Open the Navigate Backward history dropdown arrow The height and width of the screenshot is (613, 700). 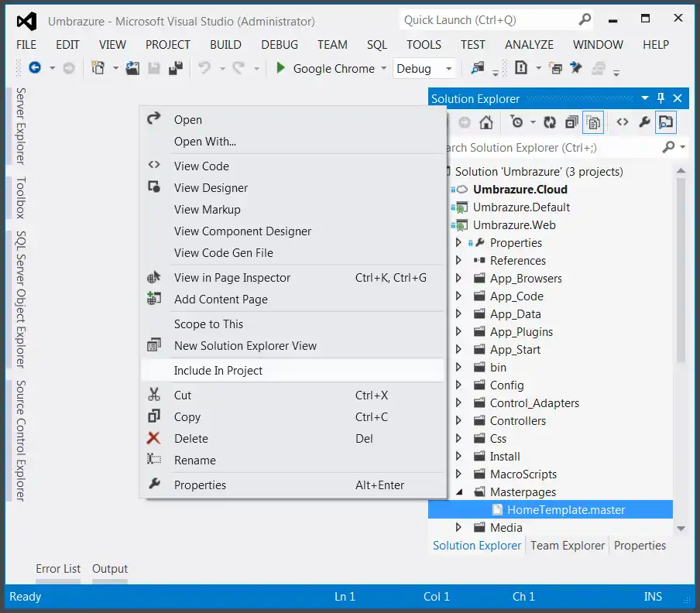(x=52, y=68)
